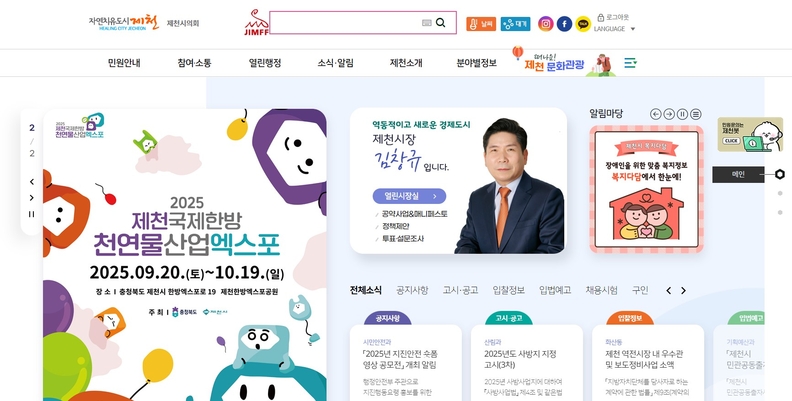The height and width of the screenshot is (401, 792).
Task: Show next news category tabs arrow
Action: [x=683, y=290]
